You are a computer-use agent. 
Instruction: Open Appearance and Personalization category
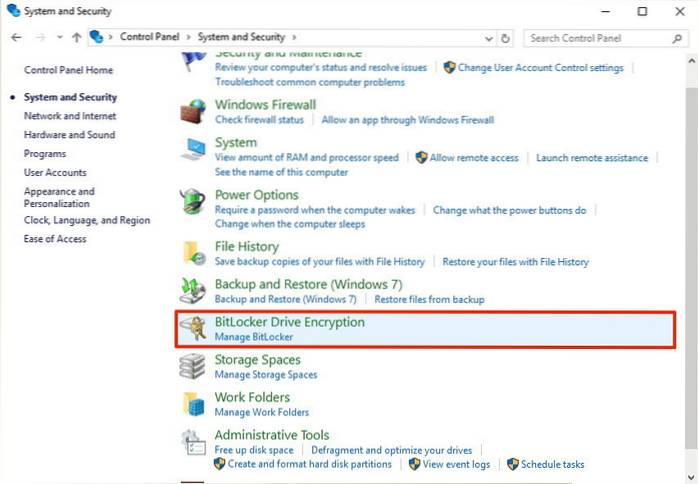tap(59, 197)
